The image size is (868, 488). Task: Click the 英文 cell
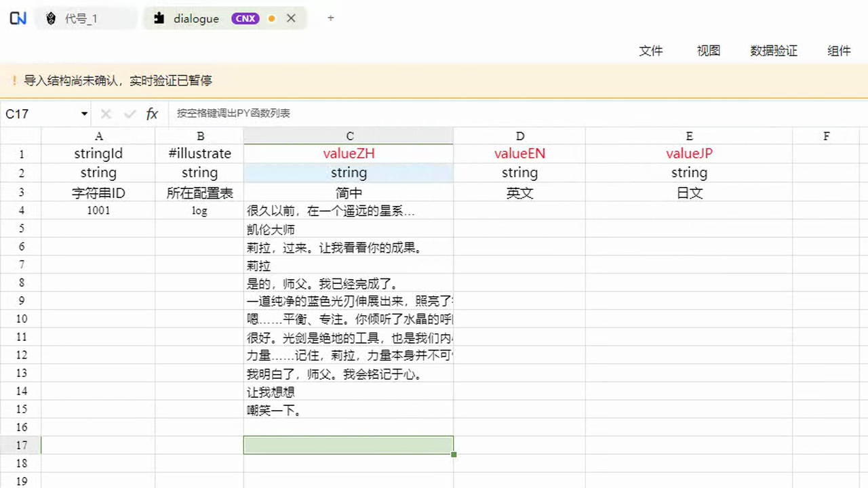coord(519,192)
